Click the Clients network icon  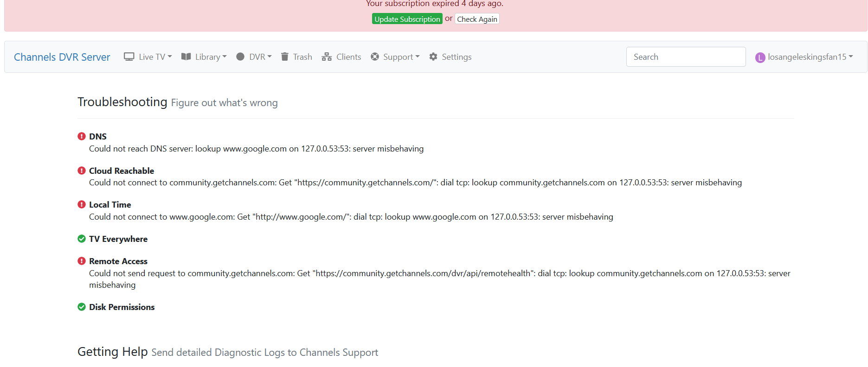327,57
